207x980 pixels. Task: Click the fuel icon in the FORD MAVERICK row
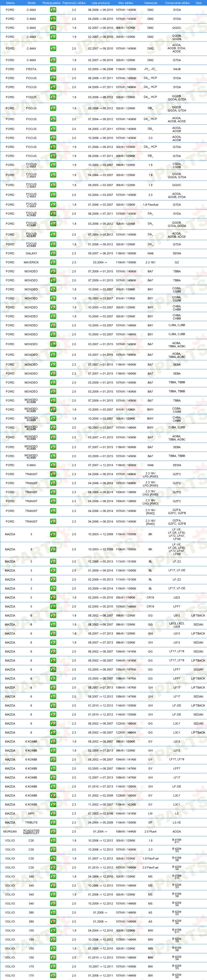tap(53, 263)
